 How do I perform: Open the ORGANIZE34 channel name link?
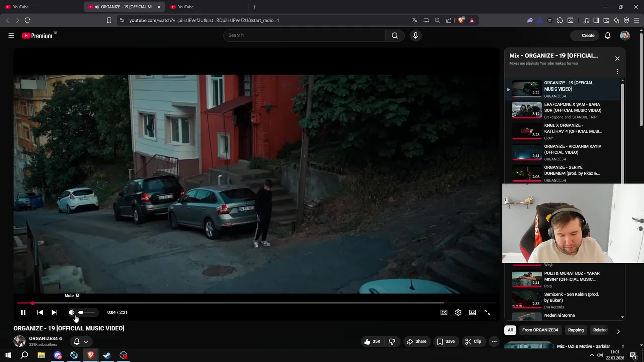[x=43, y=338]
